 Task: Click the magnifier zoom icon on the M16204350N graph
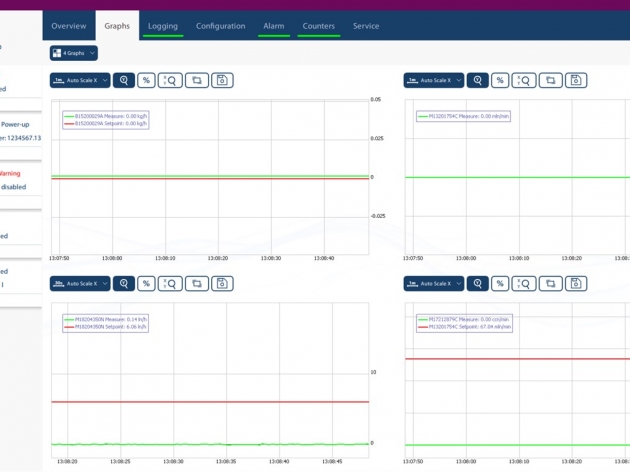click(124, 284)
